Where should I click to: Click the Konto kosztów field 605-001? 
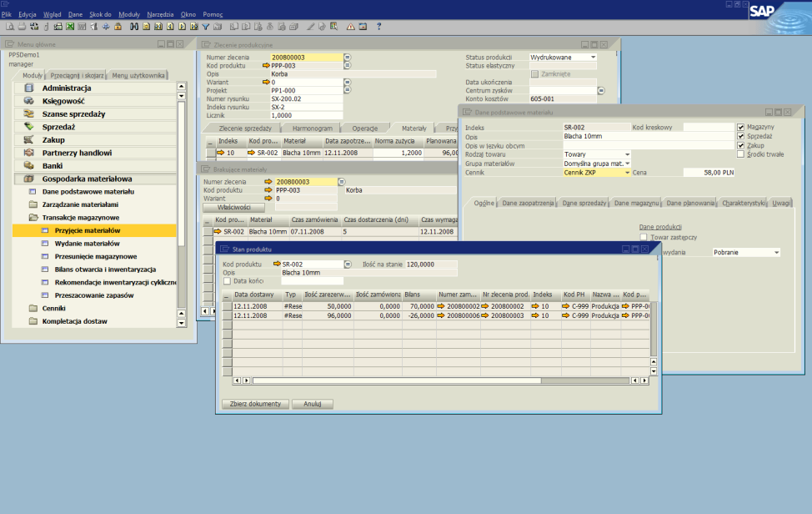point(563,99)
